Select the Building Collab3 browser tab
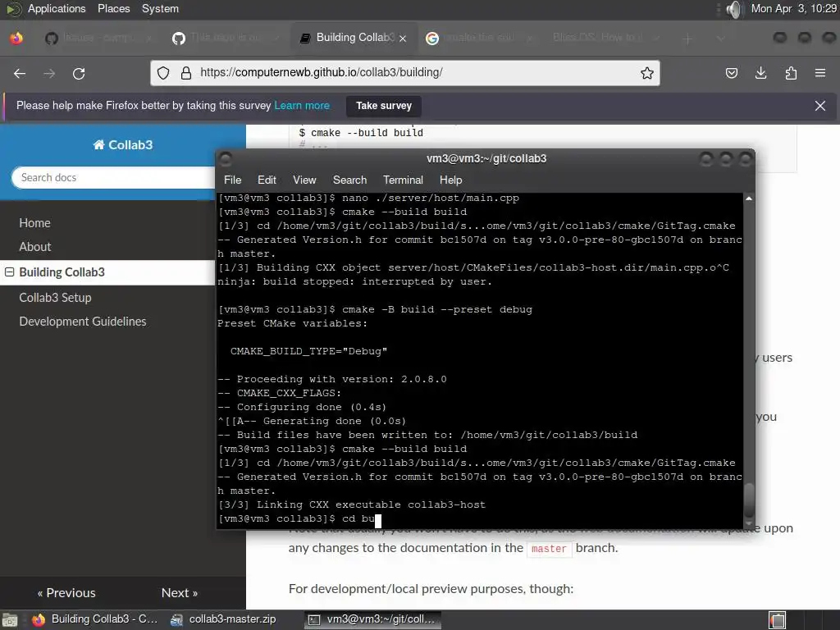Screen dimensions: 840x630 (354, 38)
